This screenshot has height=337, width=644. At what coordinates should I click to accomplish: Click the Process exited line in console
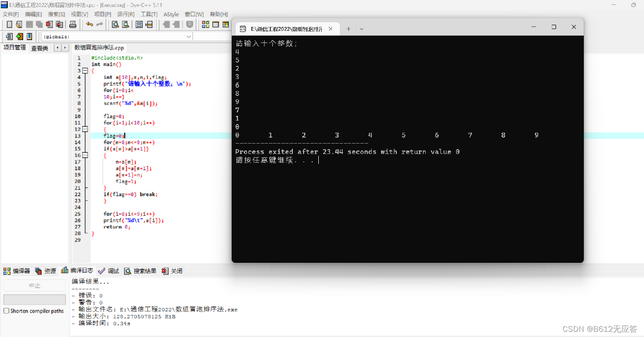[x=347, y=152]
